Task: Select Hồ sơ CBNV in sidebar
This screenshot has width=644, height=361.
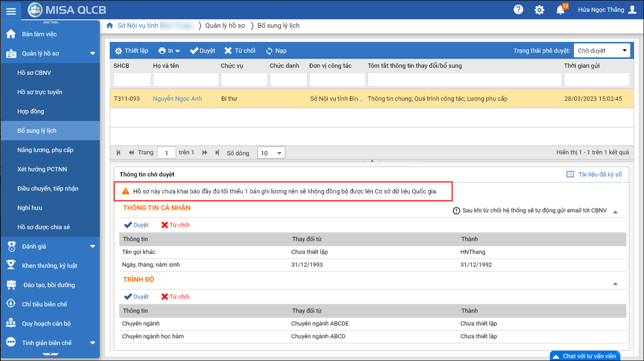Action: pyautogui.click(x=33, y=73)
